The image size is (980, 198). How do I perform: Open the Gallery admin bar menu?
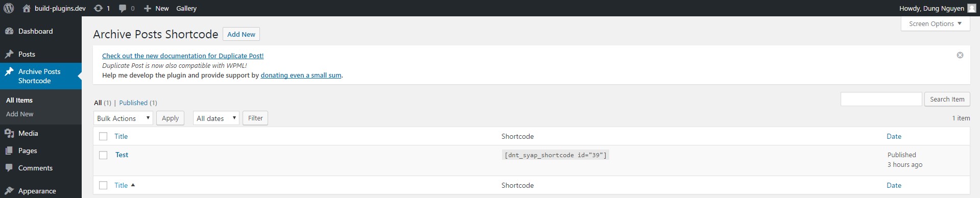[186, 8]
